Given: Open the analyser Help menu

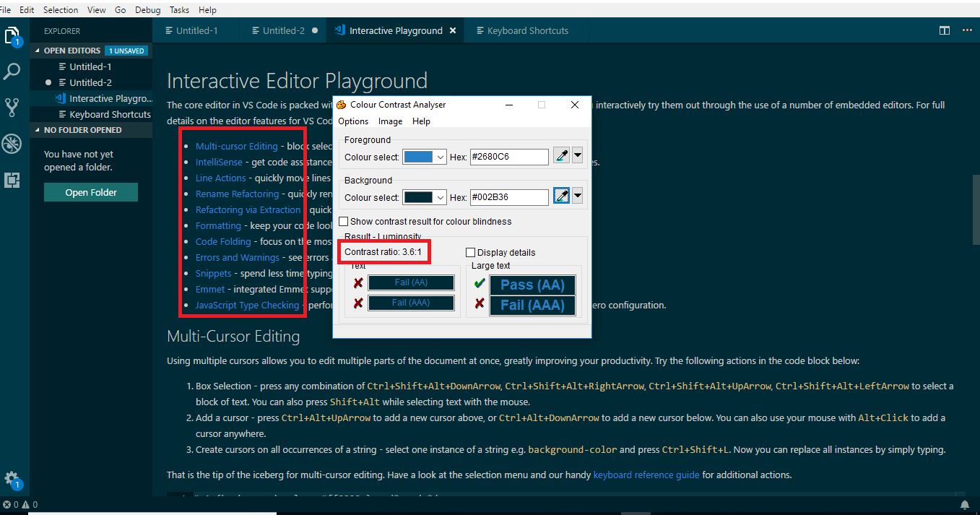Looking at the screenshot, I should click(421, 121).
